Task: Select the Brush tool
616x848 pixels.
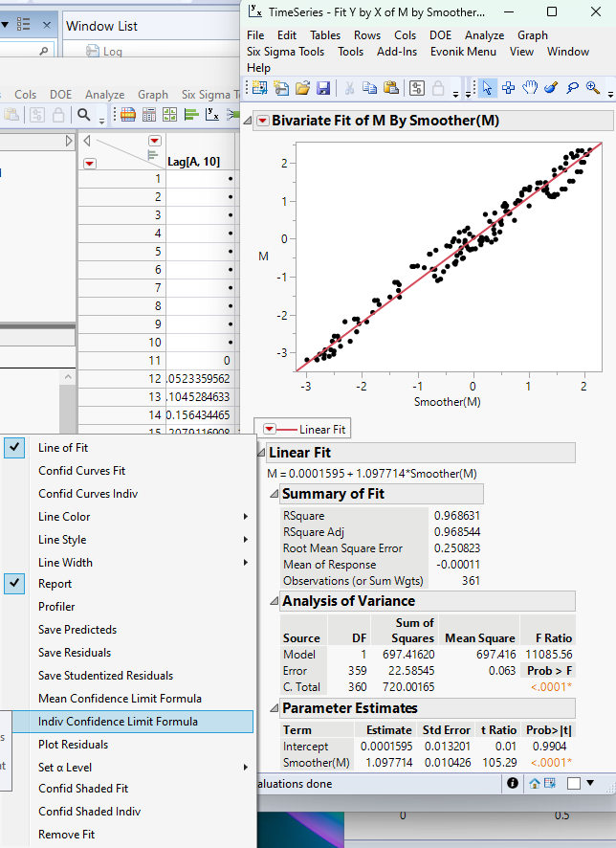Action: (551, 88)
